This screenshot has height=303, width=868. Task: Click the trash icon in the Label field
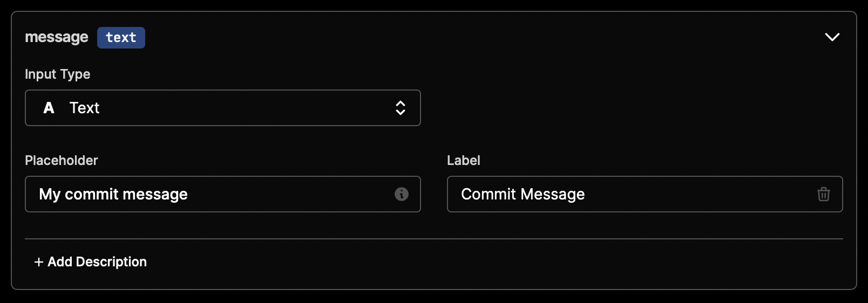pyautogui.click(x=823, y=194)
